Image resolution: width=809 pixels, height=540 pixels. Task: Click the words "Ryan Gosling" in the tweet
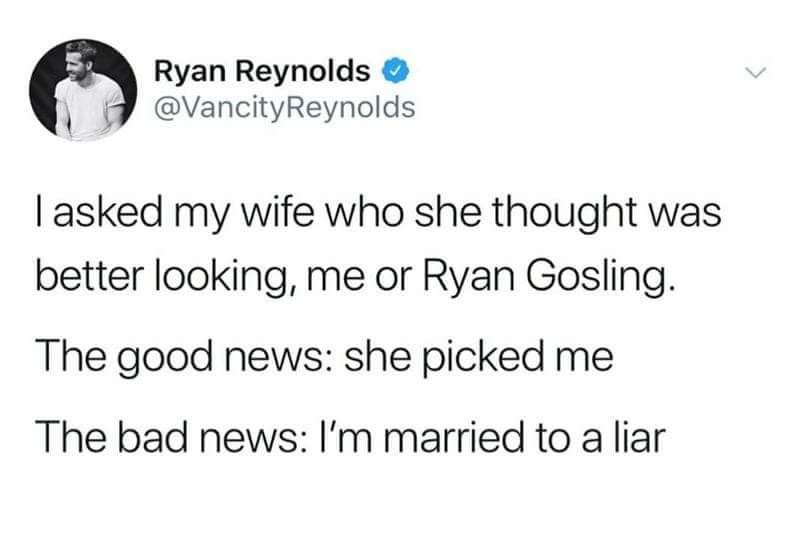pyautogui.click(x=549, y=276)
